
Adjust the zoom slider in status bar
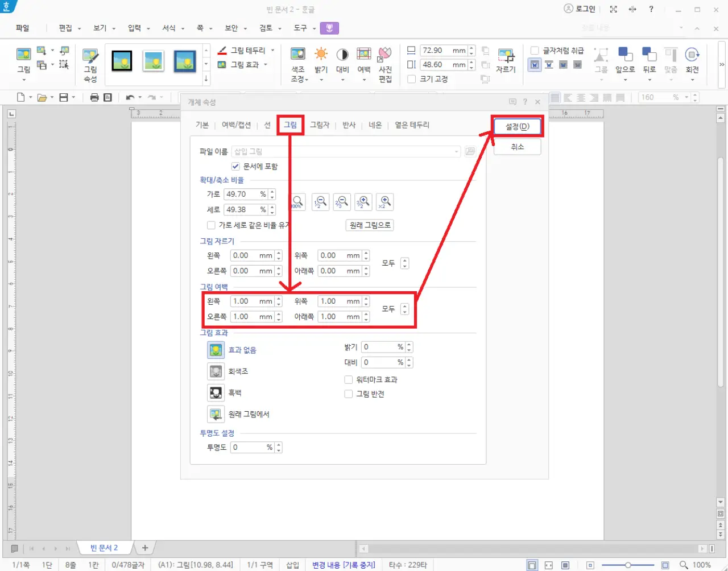pos(627,565)
